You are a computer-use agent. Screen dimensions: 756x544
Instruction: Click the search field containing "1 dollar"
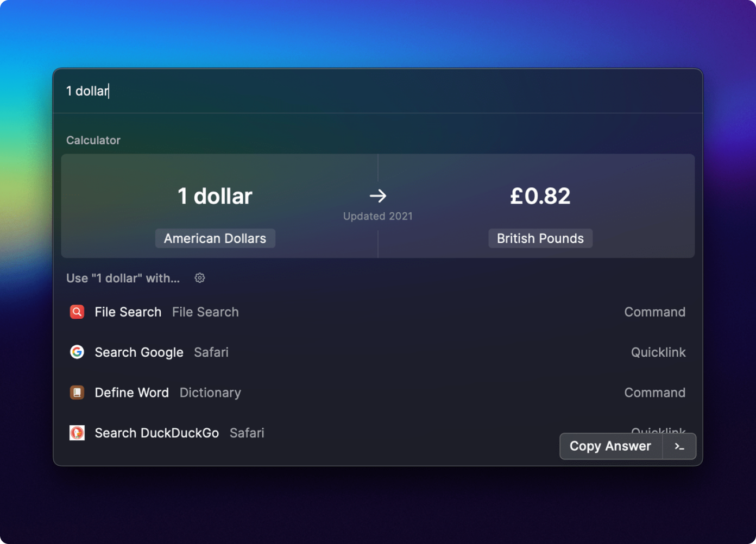(326, 91)
